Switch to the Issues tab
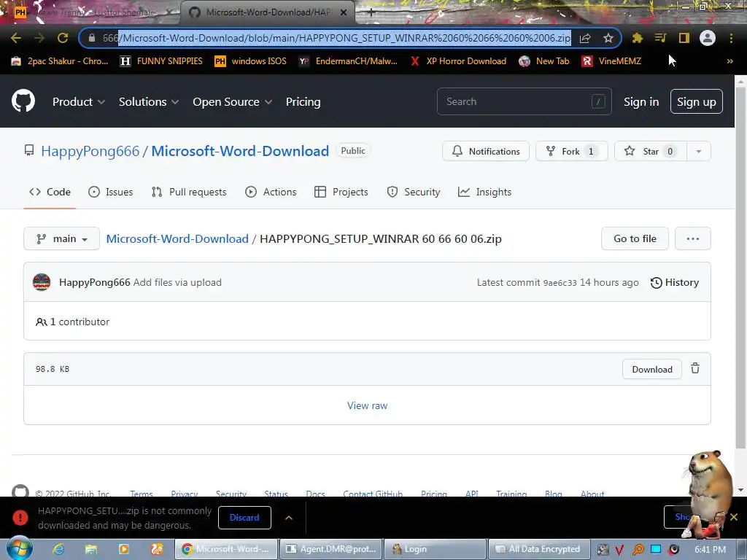 (x=111, y=192)
